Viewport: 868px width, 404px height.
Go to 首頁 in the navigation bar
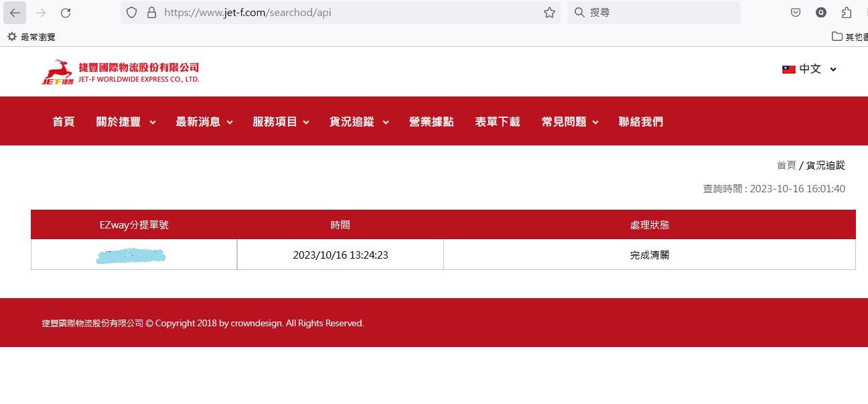[x=64, y=122]
